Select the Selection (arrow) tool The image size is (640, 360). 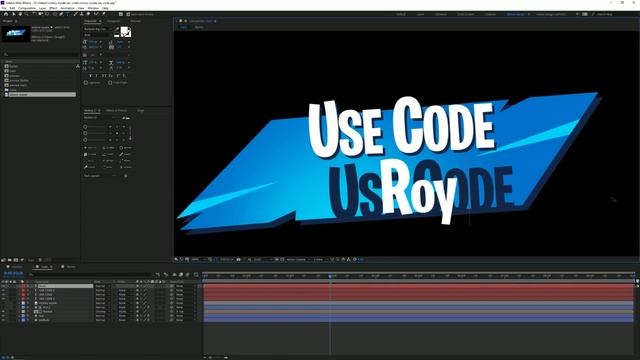[13, 14]
